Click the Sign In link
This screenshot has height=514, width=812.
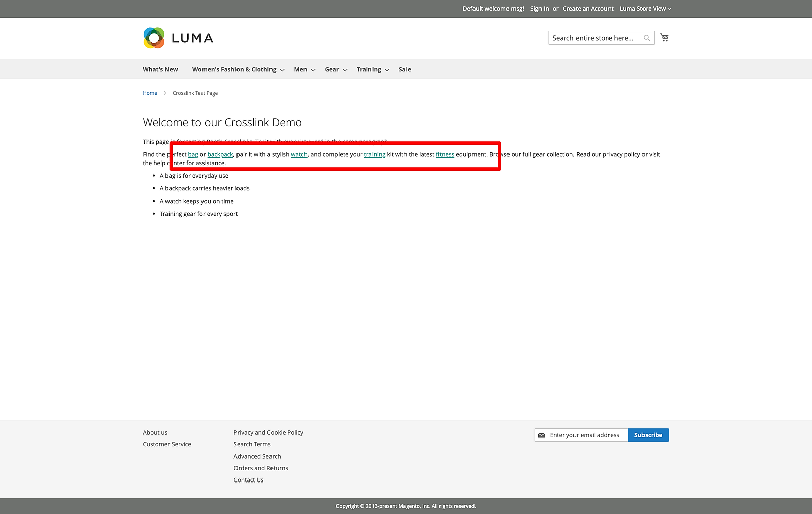click(x=539, y=8)
